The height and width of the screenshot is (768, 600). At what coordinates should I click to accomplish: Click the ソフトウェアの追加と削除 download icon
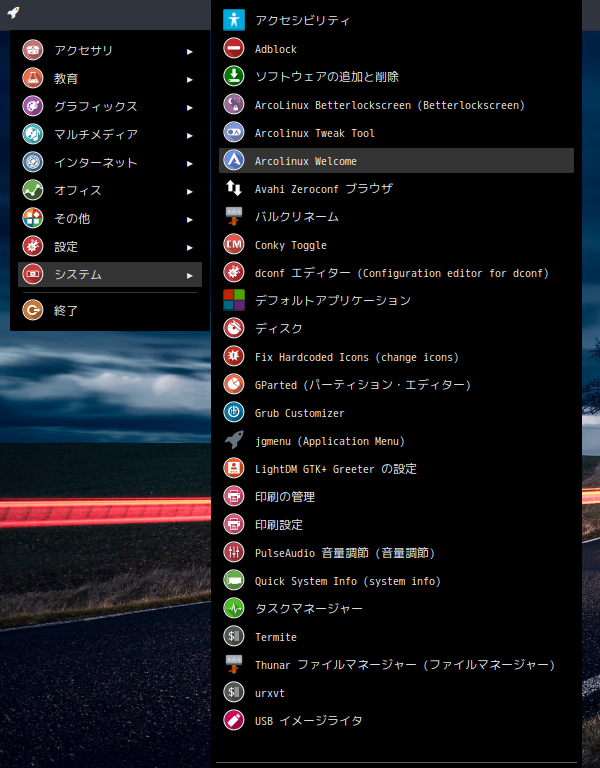click(234, 76)
